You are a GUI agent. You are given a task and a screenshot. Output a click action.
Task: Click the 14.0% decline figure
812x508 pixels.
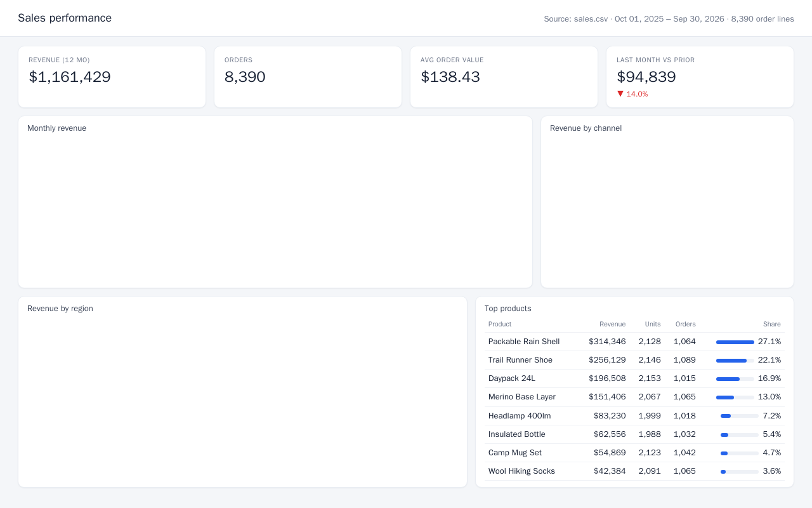click(x=637, y=94)
